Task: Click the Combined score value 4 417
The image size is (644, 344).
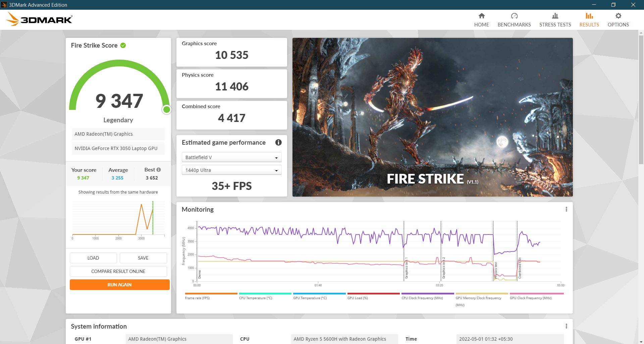Action: [232, 118]
